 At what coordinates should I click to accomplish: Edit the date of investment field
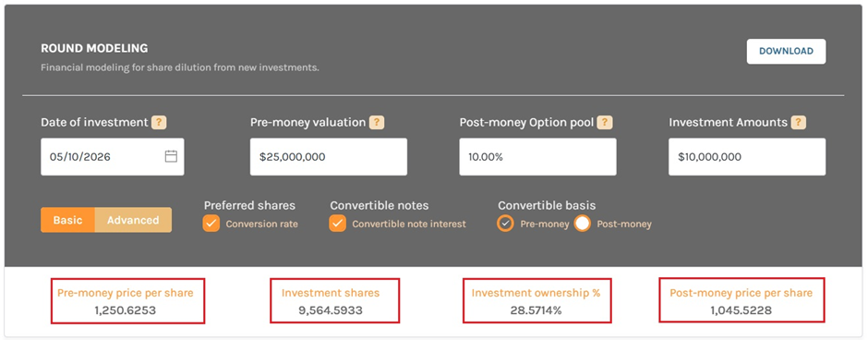pyautogui.click(x=113, y=157)
